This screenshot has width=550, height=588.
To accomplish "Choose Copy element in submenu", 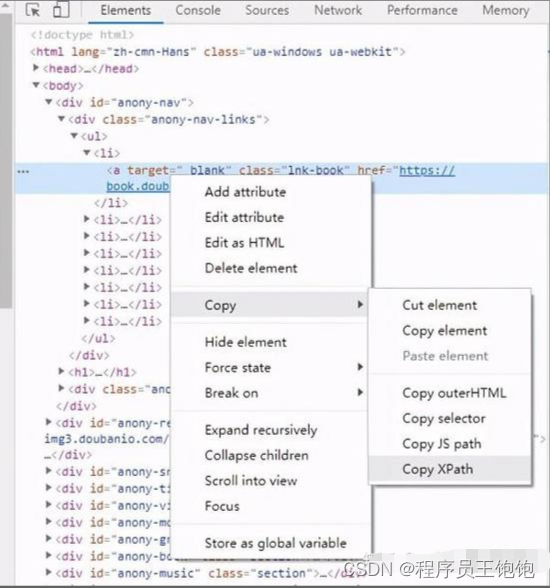I will pos(445,331).
